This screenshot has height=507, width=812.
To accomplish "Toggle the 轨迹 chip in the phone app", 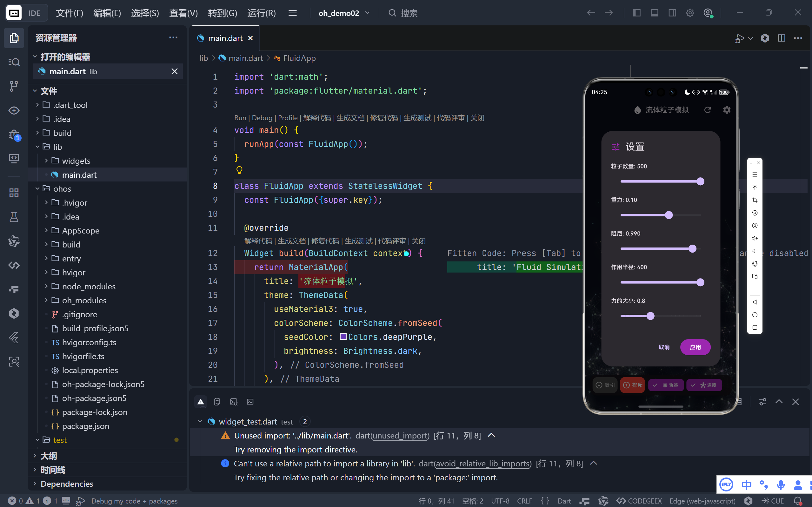I will [x=666, y=385].
